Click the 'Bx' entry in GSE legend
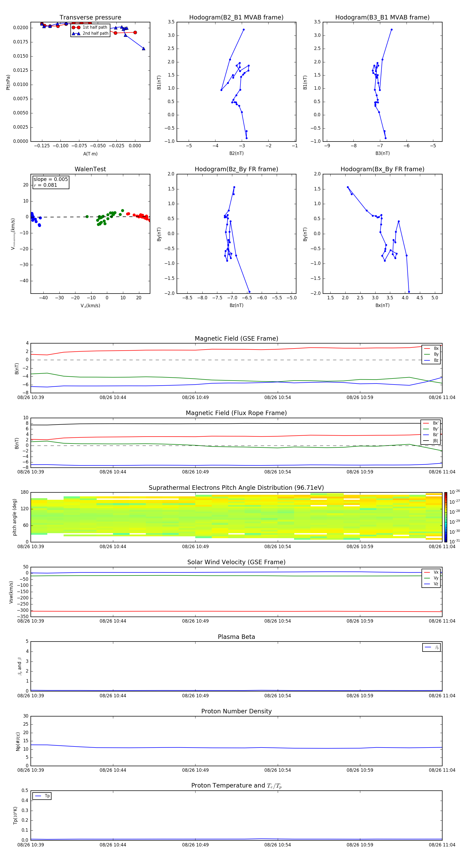Image resolution: width=473 pixels, height=868 pixels. [x=431, y=349]
